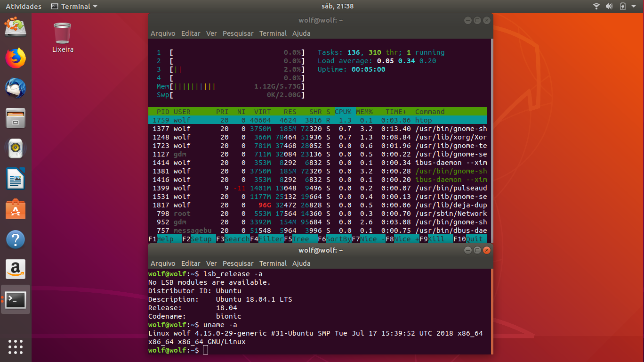Open LibreOffice Writer from the dock
This screenshot has height=362, width=644.
(x=16, y=179)
